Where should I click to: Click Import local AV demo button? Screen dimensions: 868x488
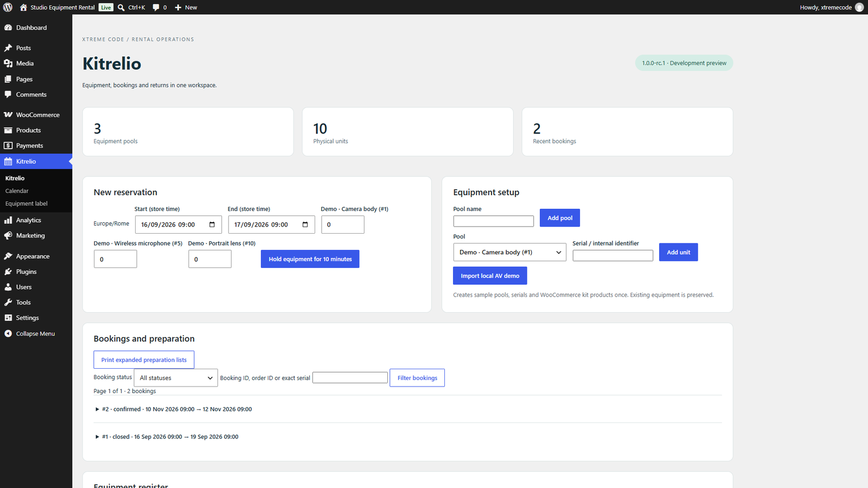point(490,276)
